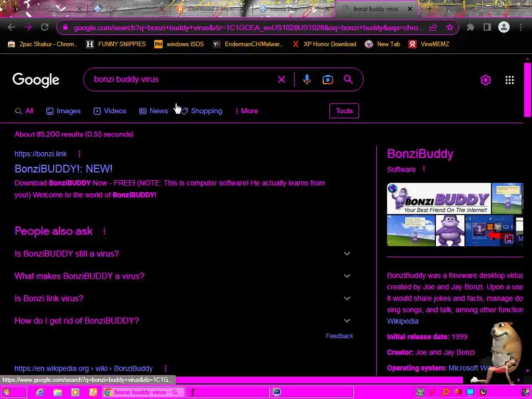This screenshot has width=532, height=399.
Task: Open the Extensions puzzle-piece icon
Action: tap(471, 27)
